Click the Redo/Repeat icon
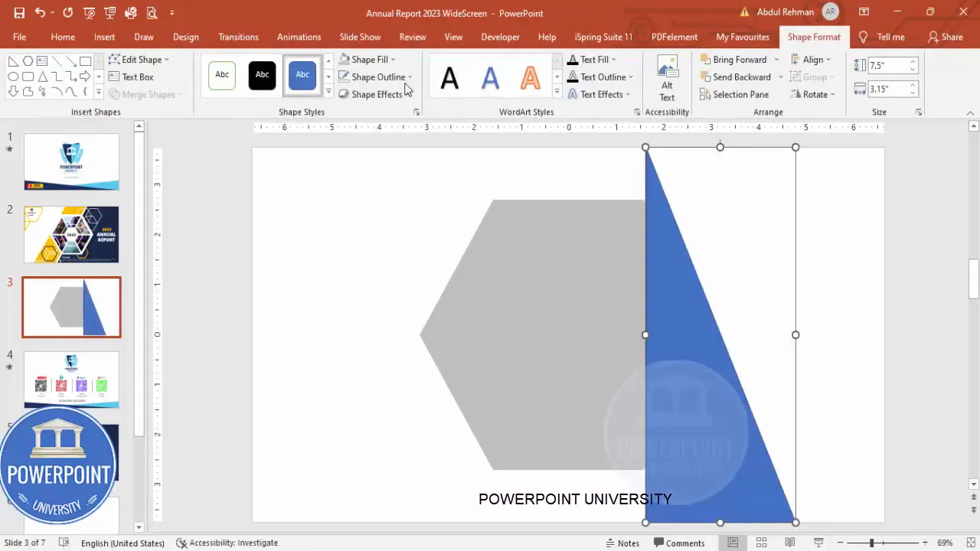This screenshot has width=980, height=551. (x=68, y=13)
